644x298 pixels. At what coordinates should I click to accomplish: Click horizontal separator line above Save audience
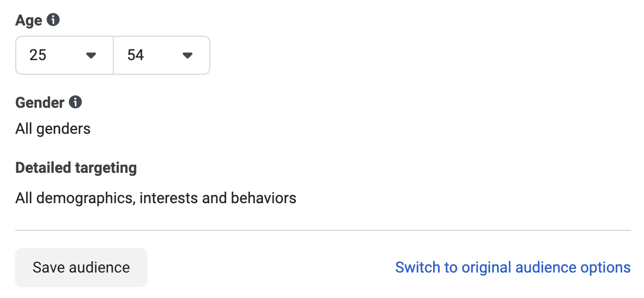323,230
